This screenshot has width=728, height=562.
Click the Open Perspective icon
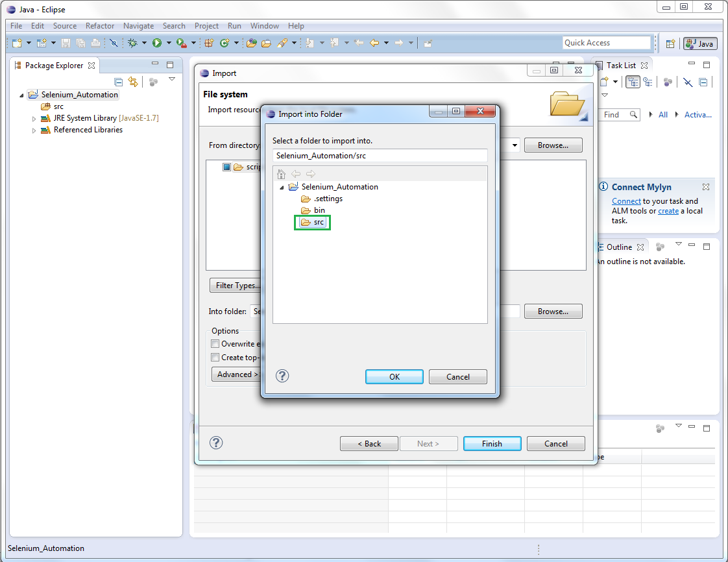point(670,43)
